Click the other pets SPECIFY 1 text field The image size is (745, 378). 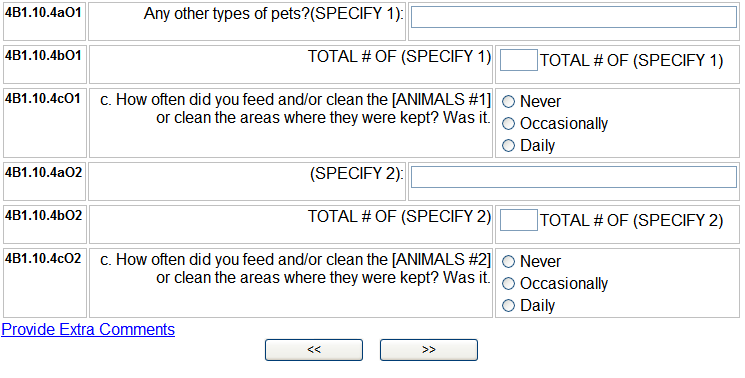point(573,17)
